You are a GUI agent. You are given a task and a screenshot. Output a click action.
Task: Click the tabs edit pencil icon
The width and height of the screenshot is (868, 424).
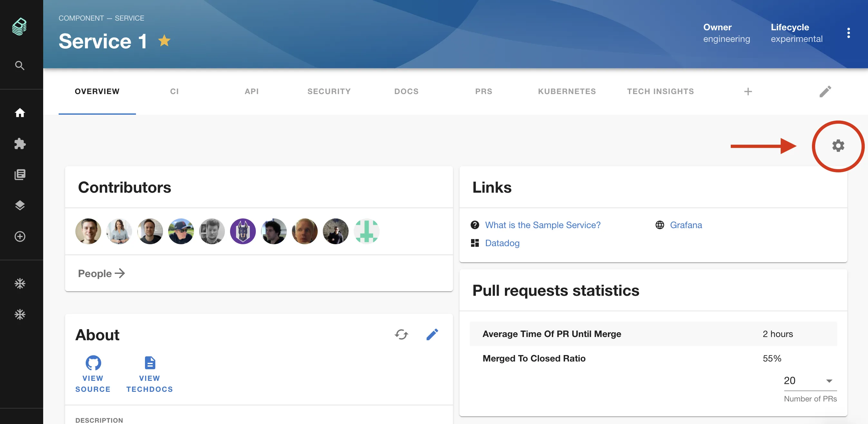coord(825,91)
